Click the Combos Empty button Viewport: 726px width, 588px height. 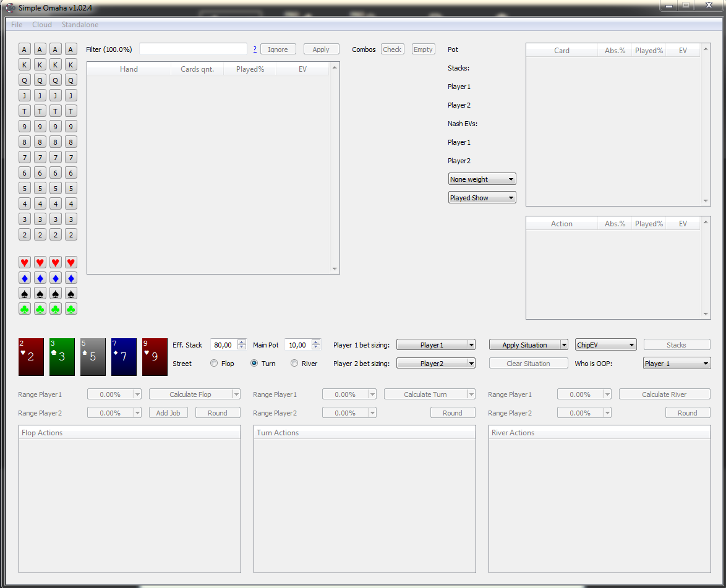(423, 49)
